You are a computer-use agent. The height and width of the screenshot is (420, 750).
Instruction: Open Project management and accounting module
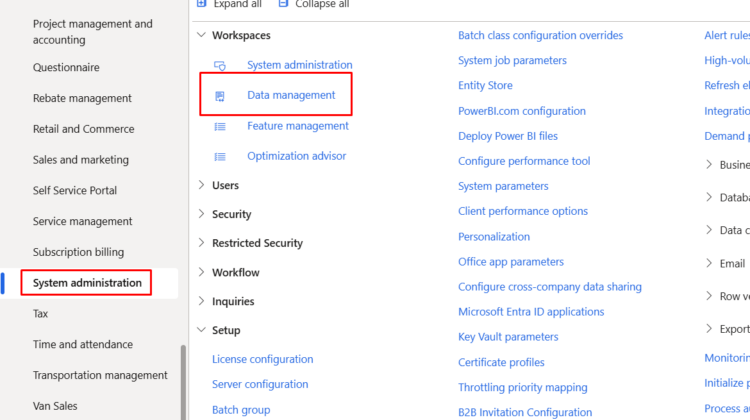(93, 32)
